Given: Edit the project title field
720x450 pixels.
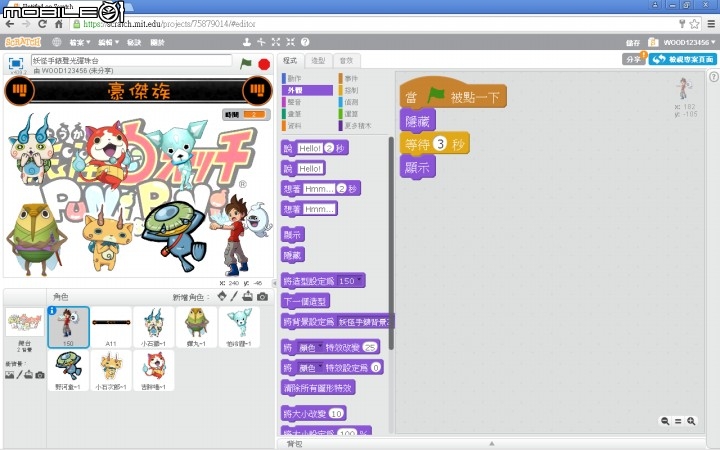Looking at the screenshot, I should pos(131,61).
